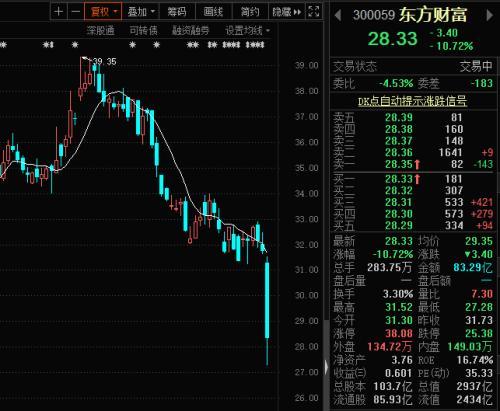Go to next stock arrow
This screenshot has width=500, height=411.
(x=489, y=15)
